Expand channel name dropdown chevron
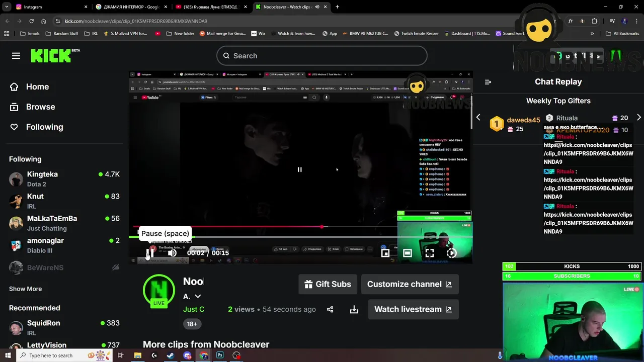Image resolution: width=644 pixels, height=362 pixels. tap(198, 297)
